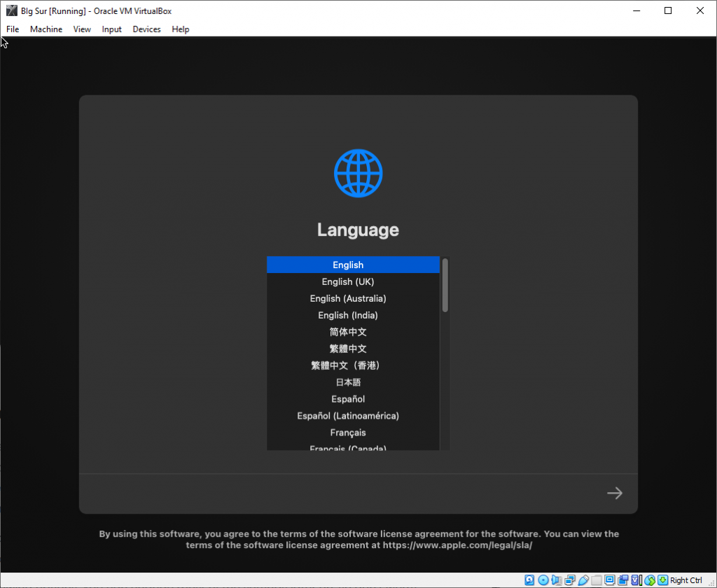Click the keyboard capture status icon
This screenshot has height=588, width=717.
coord(662,580)
